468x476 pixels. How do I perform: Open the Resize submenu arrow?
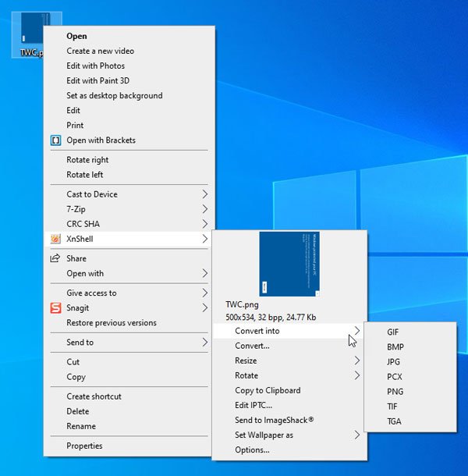(x=357, y=361)
